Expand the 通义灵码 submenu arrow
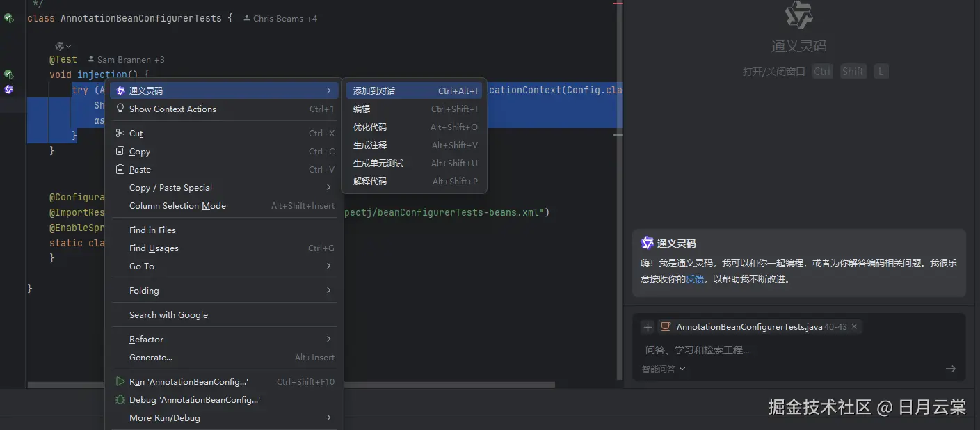The image size is (980, 430). click(x=329, y=90)
